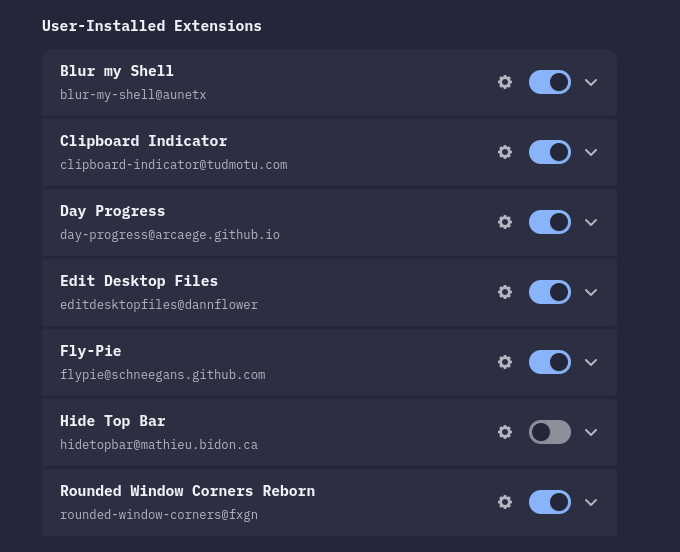Click the Fly-Pie extension title
This screenshot has width=680, height=552.
[90, 351]
